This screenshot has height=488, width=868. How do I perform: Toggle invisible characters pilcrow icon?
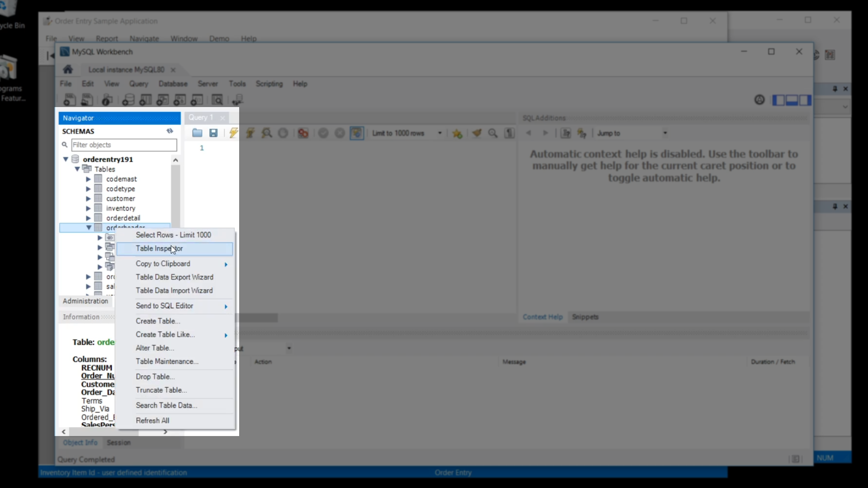point(509,133)
